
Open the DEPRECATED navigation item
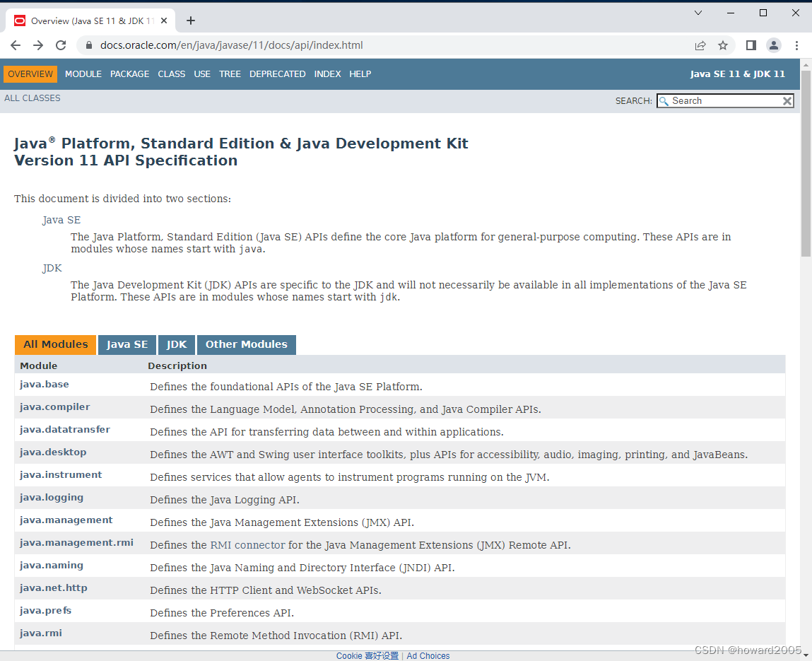[x=278, y=74]
